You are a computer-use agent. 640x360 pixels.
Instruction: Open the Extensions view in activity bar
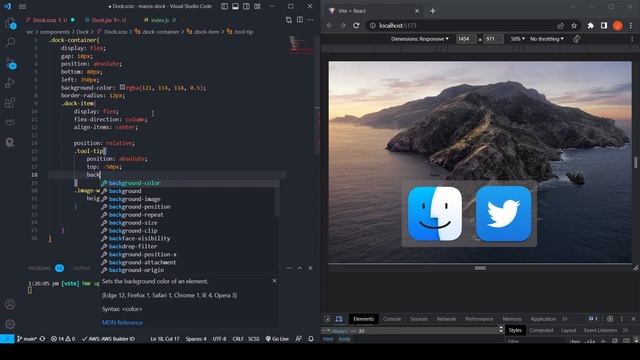[10, 102]
